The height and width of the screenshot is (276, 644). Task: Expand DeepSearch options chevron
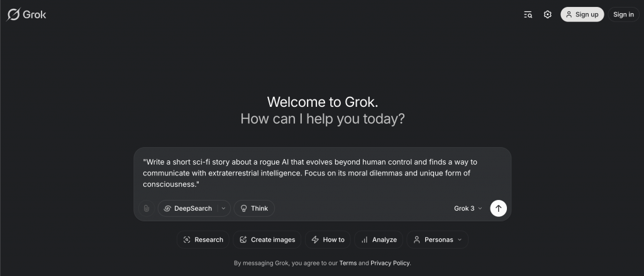pos(223,208)
